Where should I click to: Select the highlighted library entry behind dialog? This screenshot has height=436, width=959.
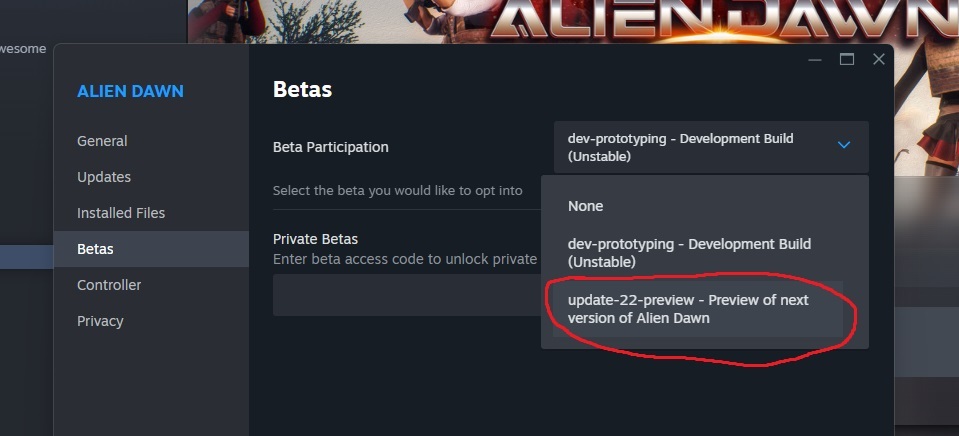26,257
